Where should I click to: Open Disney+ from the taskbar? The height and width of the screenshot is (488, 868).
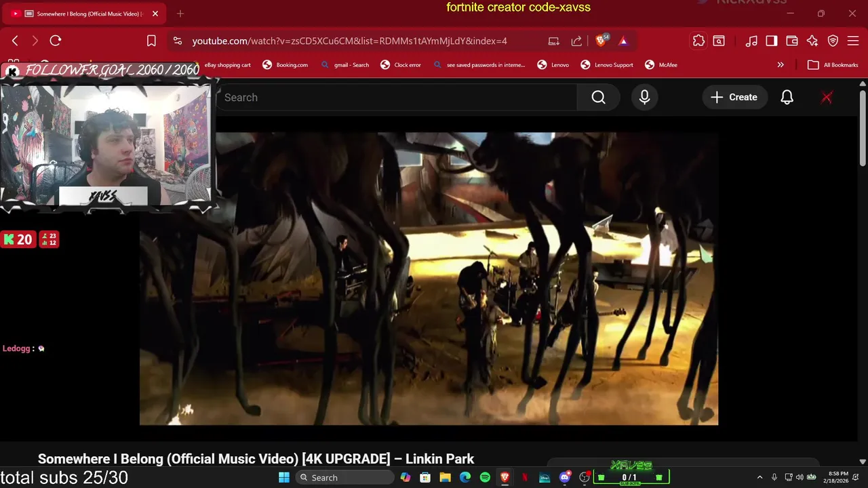545,478
